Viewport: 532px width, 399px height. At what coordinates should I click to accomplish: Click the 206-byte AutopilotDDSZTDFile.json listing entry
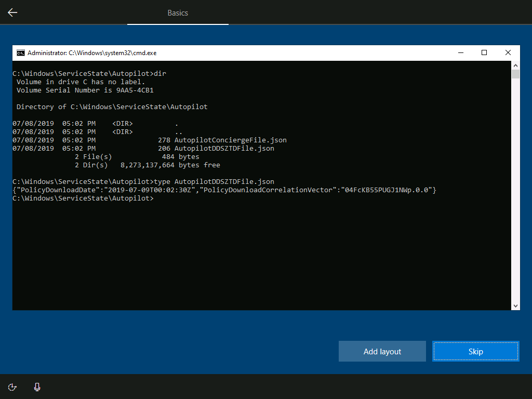coord(224,149)
